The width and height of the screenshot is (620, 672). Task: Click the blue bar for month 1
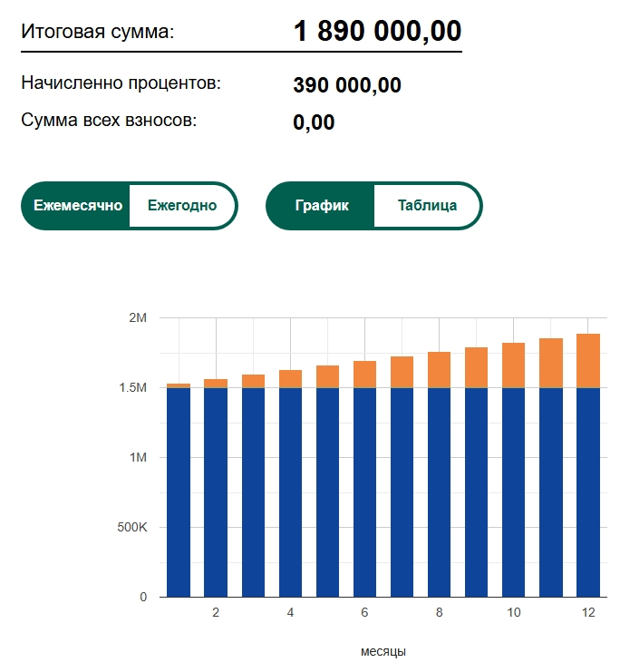pyautogui.click(x=179, y=492)
